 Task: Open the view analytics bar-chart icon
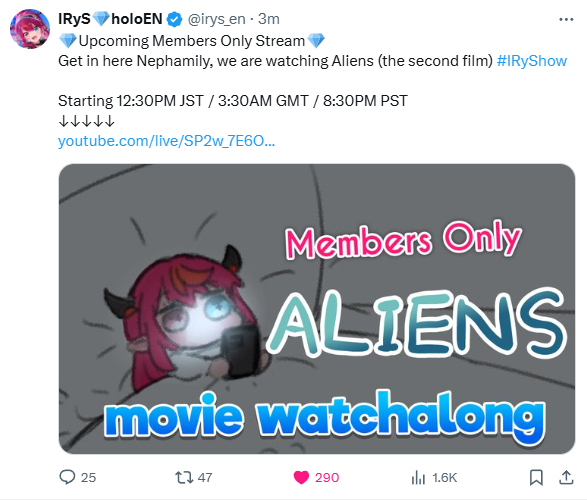[x=418, y=478]
